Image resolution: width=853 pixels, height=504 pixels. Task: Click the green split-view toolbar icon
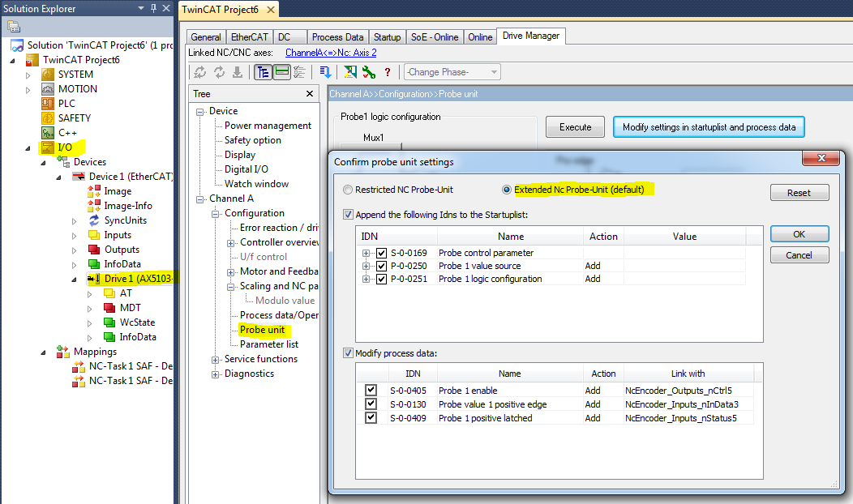(282, 72)
